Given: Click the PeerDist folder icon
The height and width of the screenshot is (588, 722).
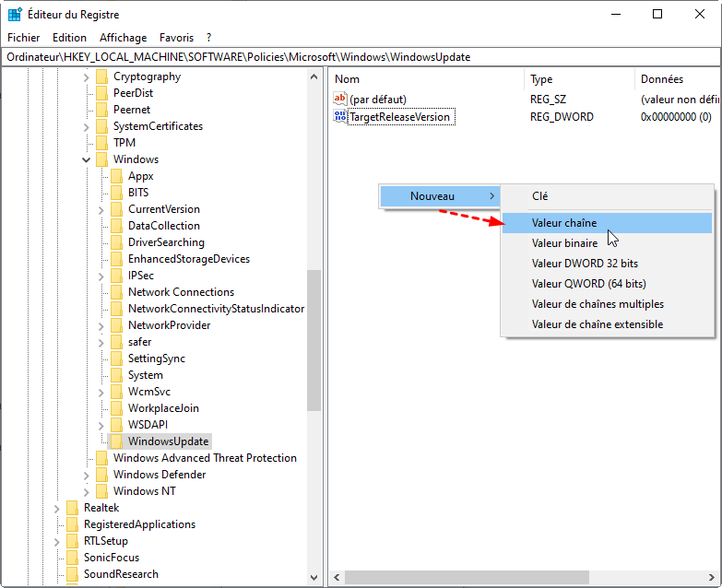Looking at the screenshot, I should (101, 93).
